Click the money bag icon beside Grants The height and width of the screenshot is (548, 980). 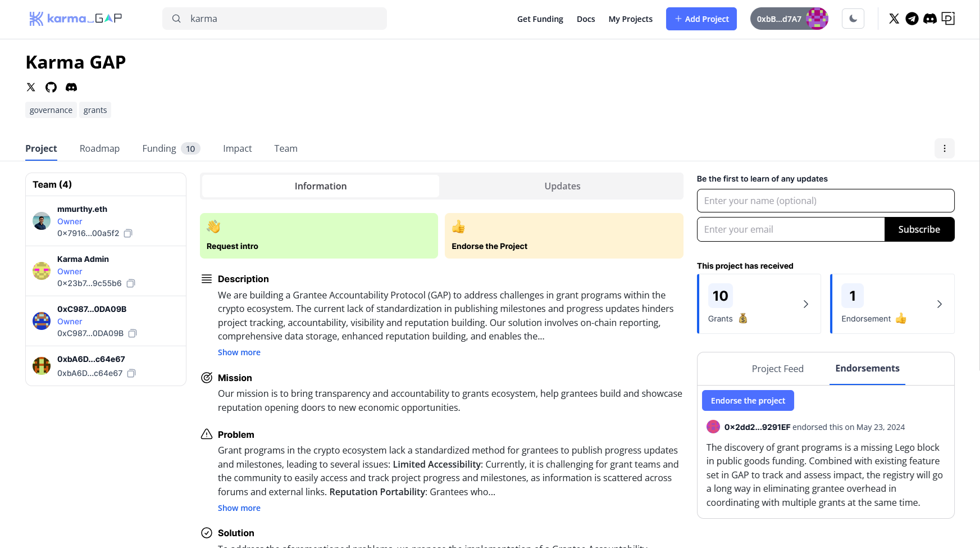743,319
